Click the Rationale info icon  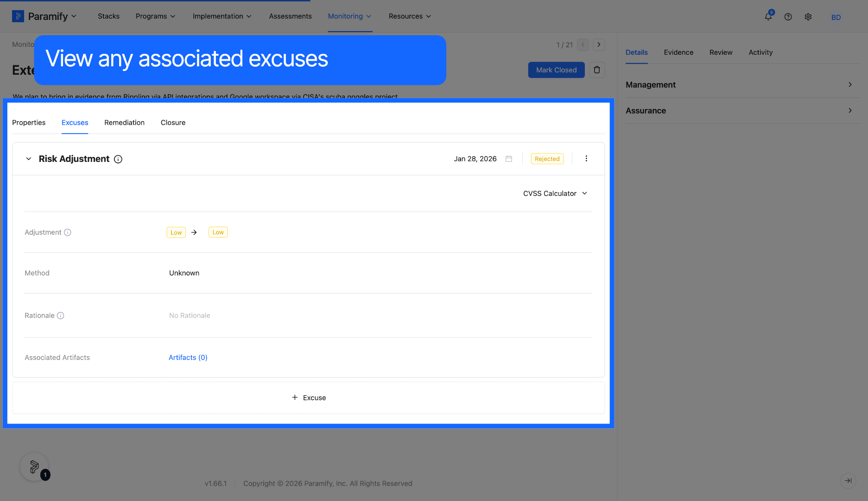pos(60,315)
